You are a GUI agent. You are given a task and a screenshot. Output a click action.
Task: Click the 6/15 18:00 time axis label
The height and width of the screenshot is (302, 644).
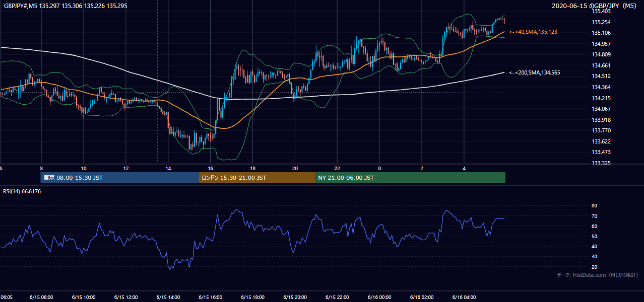(253, 297)
